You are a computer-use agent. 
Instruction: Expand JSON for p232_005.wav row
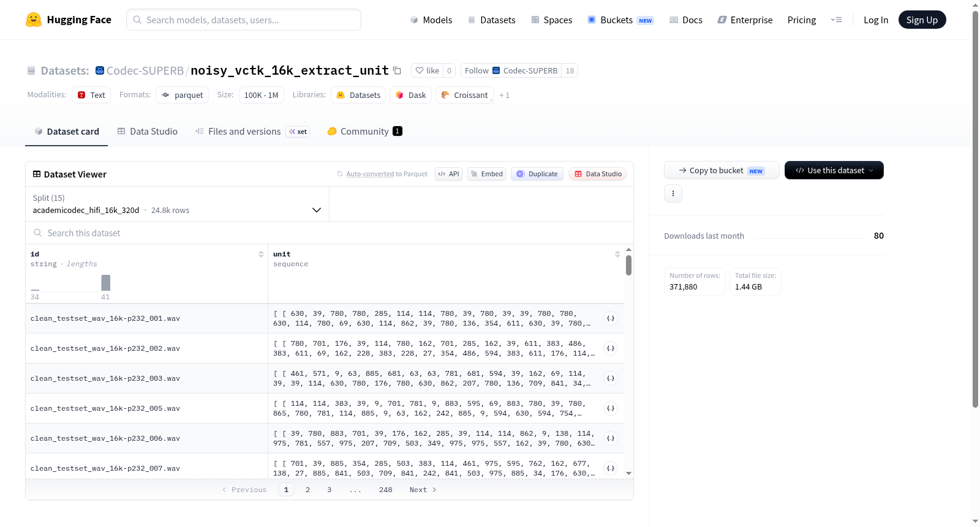611,408
